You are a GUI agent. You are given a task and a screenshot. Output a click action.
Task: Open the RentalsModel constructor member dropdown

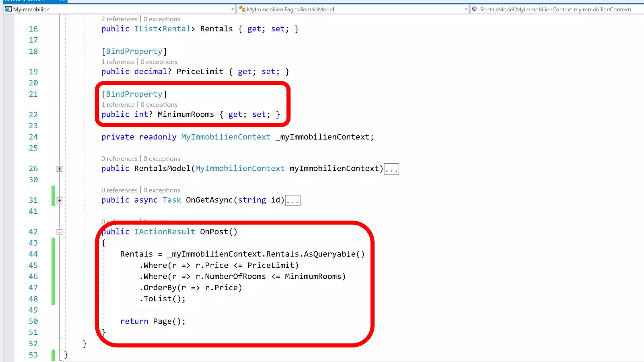(555, 9)
